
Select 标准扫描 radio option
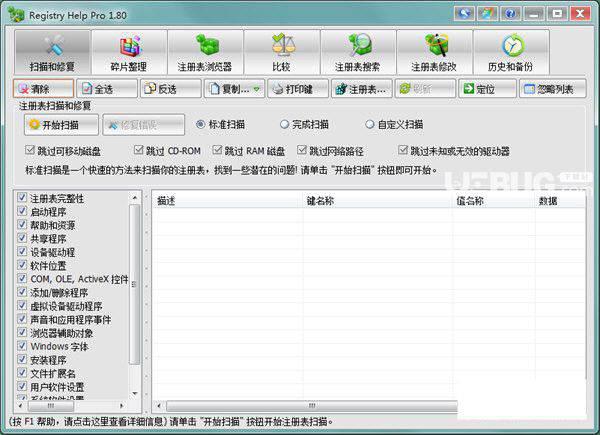(x=201, y=124)
